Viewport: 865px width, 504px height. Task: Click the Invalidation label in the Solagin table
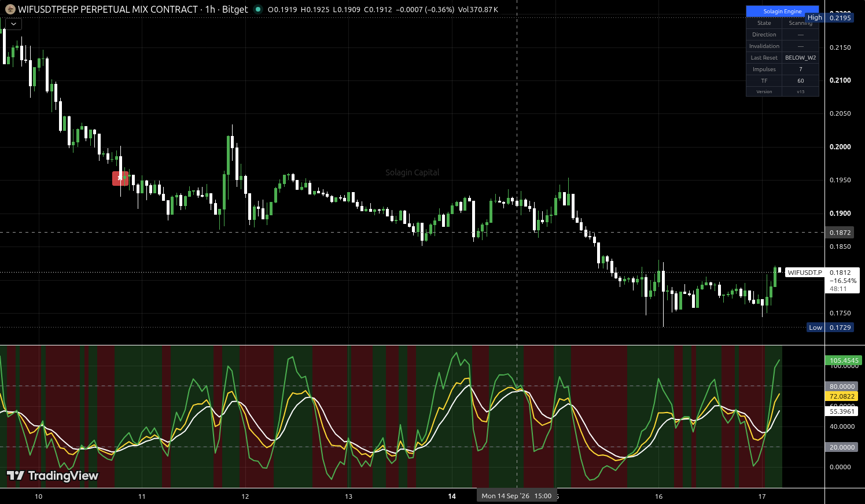tap(764, 46)
